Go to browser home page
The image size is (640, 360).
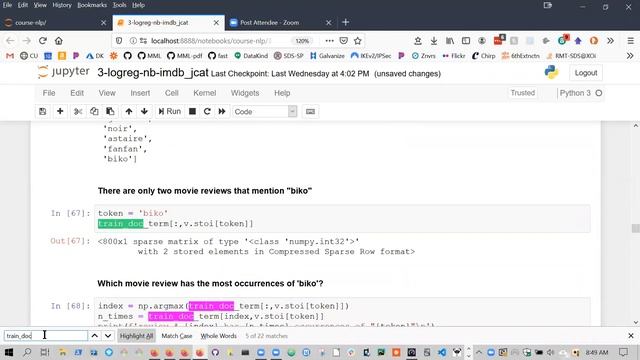point(59,41)
